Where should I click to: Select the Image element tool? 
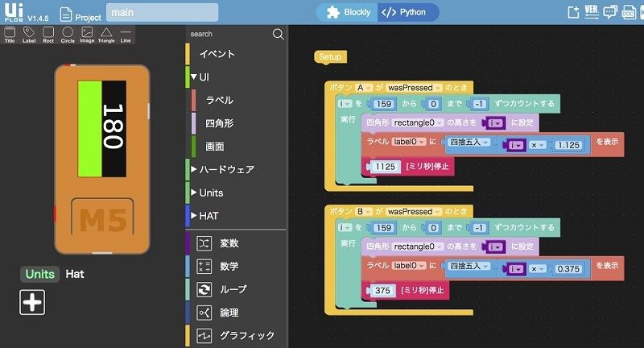(x=87, y=34)
